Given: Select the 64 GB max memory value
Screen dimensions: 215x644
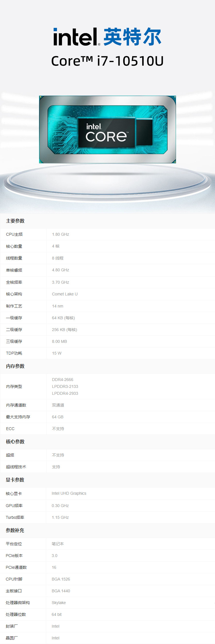Looking at the screenshot, I should (x=58, y=417).
